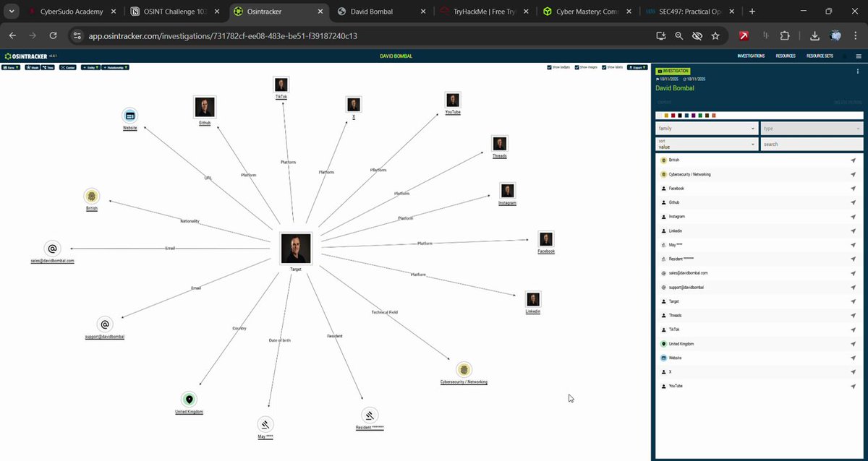The height and width of the screenshot is (461, 868).
Task: Switch to the TryHackMe browser tab
Action: pos(485,12)
